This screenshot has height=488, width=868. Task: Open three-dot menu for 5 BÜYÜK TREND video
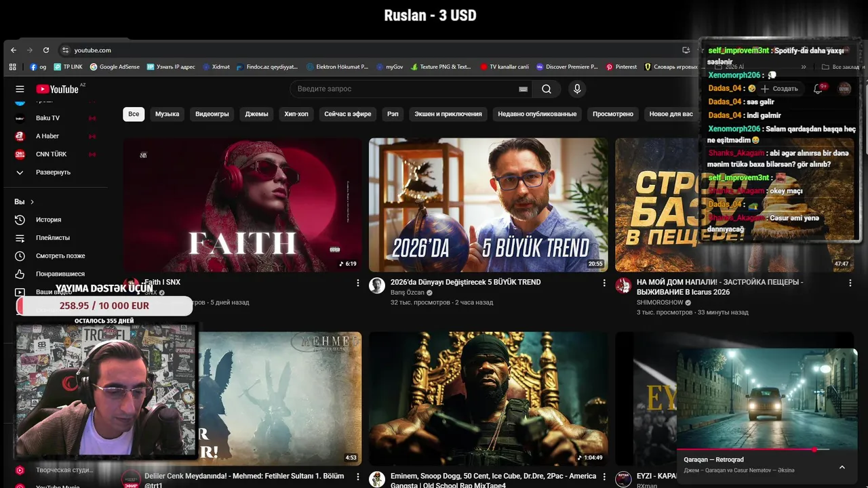coord(604,283)
